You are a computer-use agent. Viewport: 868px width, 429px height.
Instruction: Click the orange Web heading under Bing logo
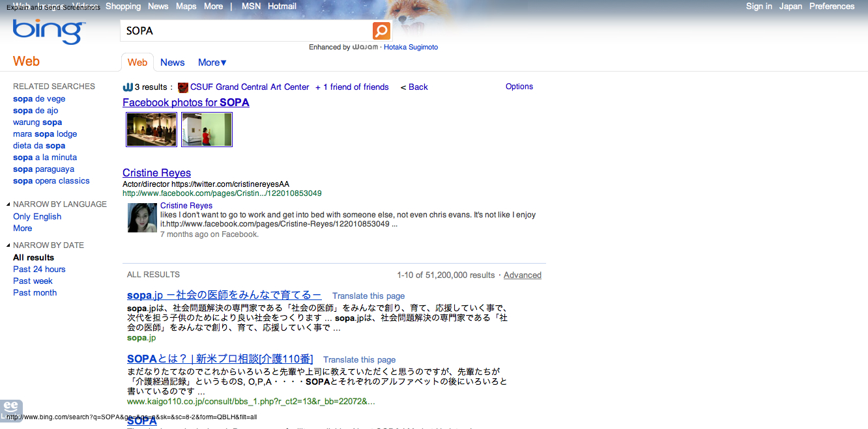pos(26,61)
